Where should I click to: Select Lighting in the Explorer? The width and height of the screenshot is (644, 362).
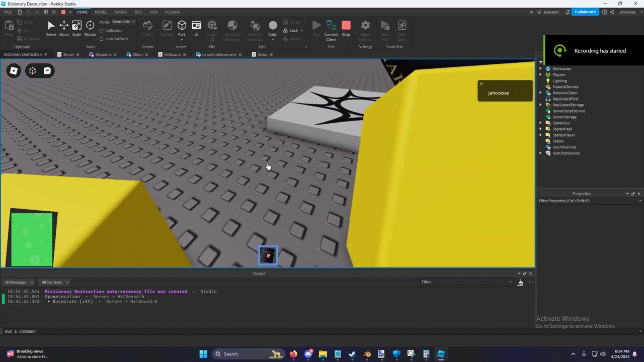[x=559, y=81]
